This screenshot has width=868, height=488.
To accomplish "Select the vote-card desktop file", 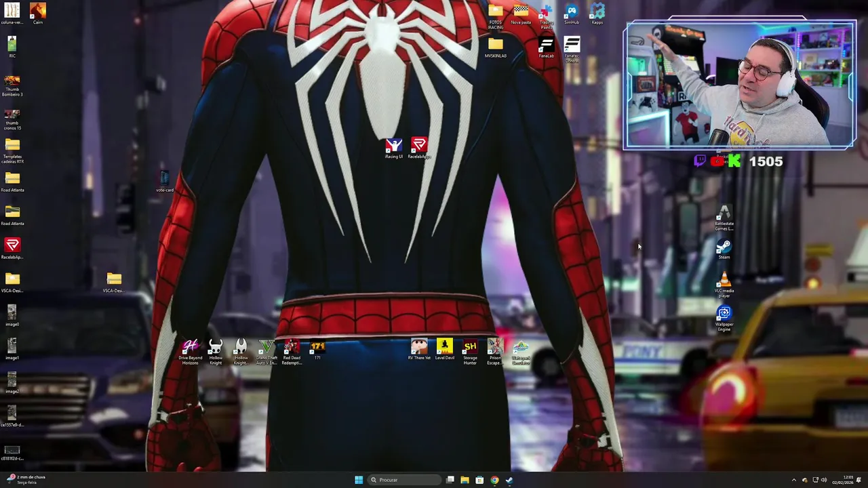I will pyautogui.click(x=164, y=180).
